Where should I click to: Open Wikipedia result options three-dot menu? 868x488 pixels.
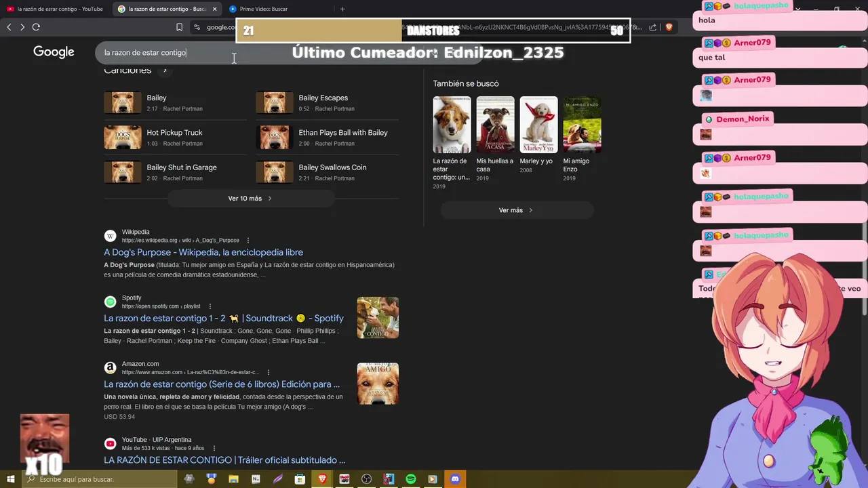pos(248,241)
